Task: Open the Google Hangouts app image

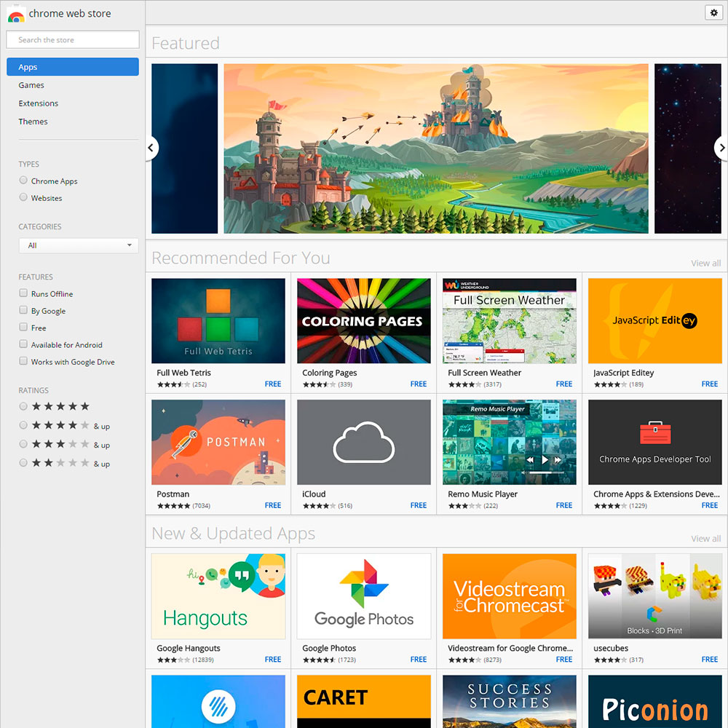Action: (x=218, y=596)
